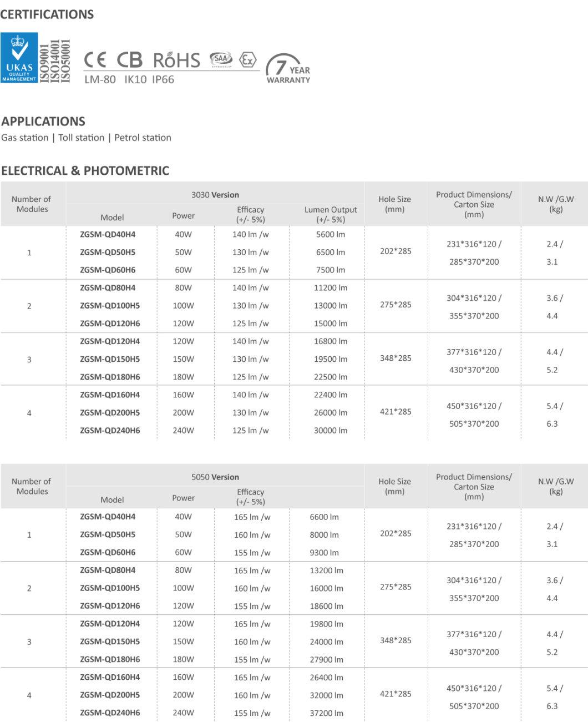Select ZGSM-QD180H6 in the 3030 Version table
Viewport: 588px width, 722px height.
(x=110, y=377)
